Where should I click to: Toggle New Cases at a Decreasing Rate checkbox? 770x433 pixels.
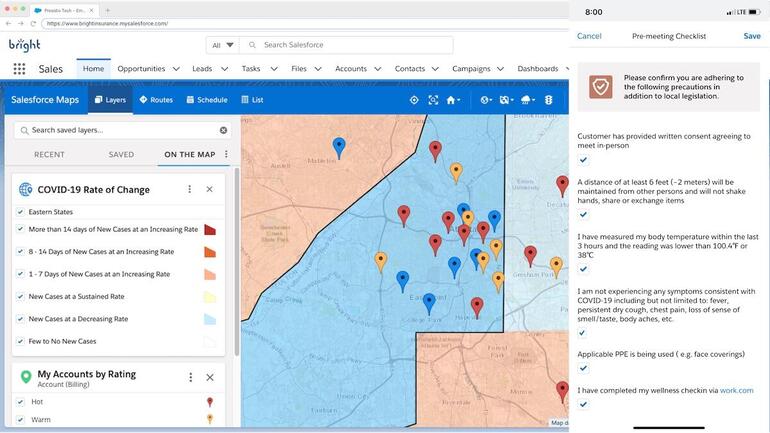click(20, 319)
